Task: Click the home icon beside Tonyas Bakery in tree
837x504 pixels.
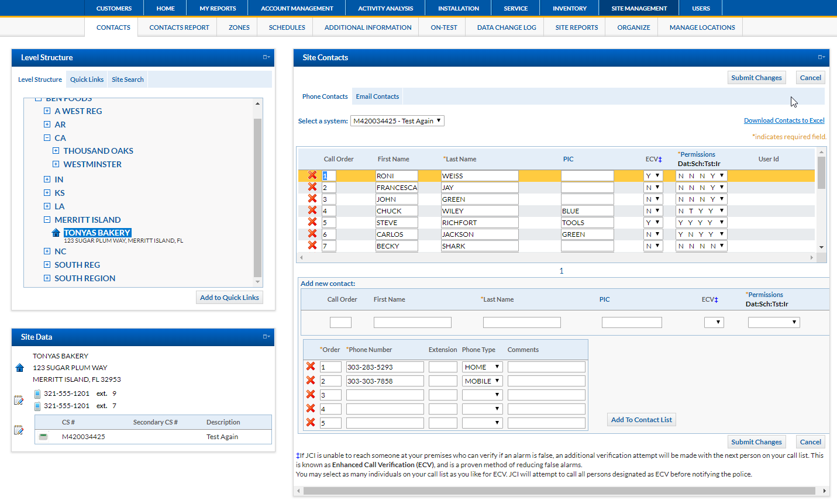Action: coord(56,233)
